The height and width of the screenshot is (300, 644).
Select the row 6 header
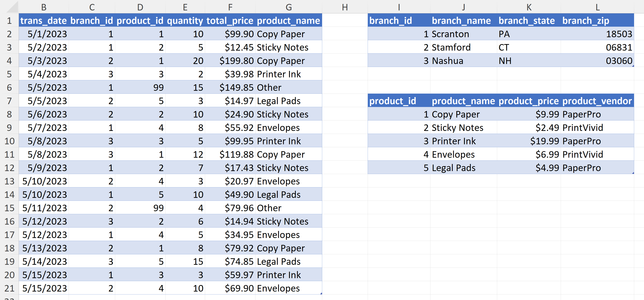9,87
